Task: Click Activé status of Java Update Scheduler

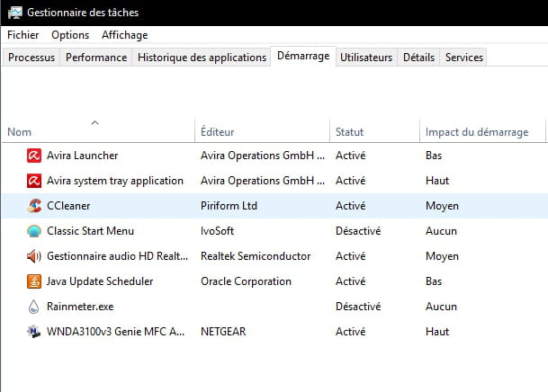Action: tap(351, 281)
